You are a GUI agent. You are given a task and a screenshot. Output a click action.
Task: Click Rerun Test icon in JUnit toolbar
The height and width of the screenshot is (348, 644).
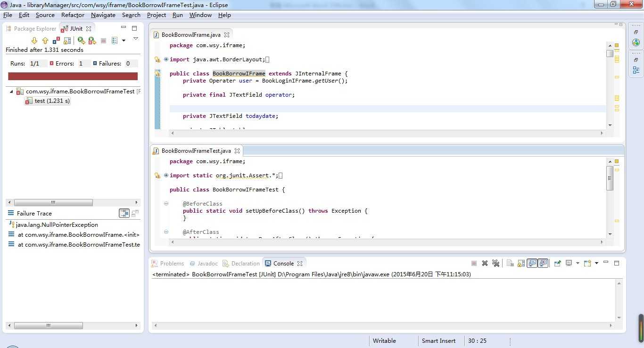pyautogui.click(x=81, y=41)
